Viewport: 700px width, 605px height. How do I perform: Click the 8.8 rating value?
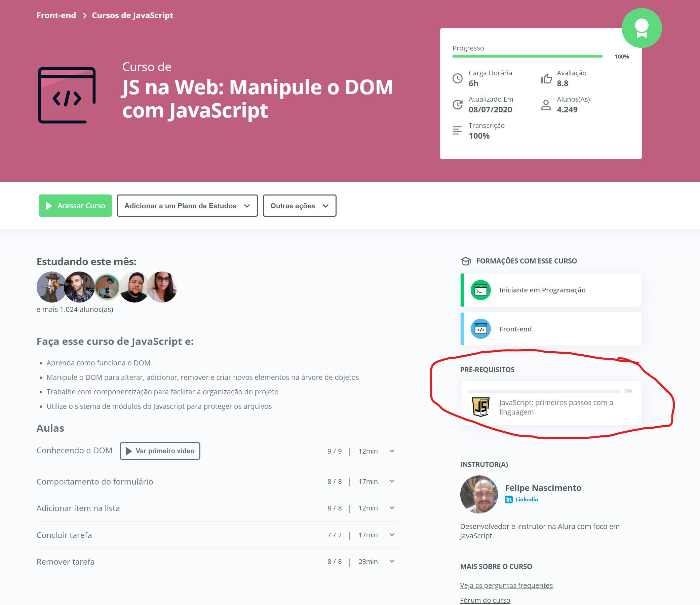[562, 83]
